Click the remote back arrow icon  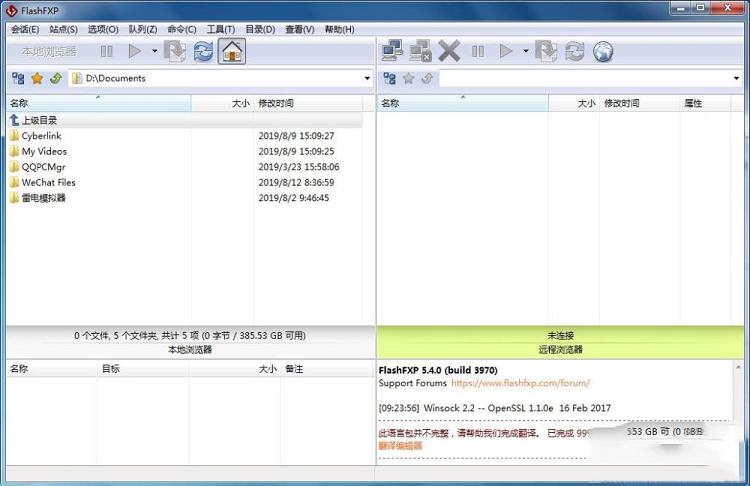(427, 78)
